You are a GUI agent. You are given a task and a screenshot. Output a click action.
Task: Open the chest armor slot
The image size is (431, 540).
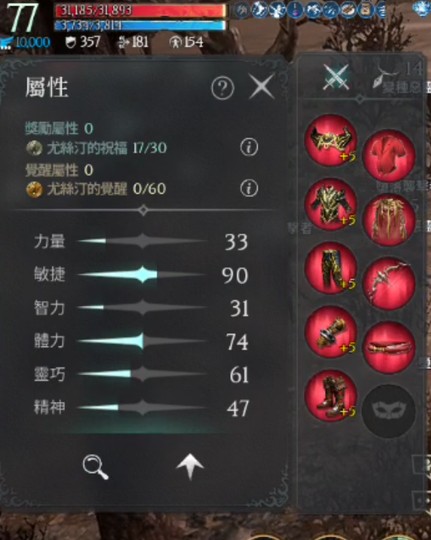point(331,204)
